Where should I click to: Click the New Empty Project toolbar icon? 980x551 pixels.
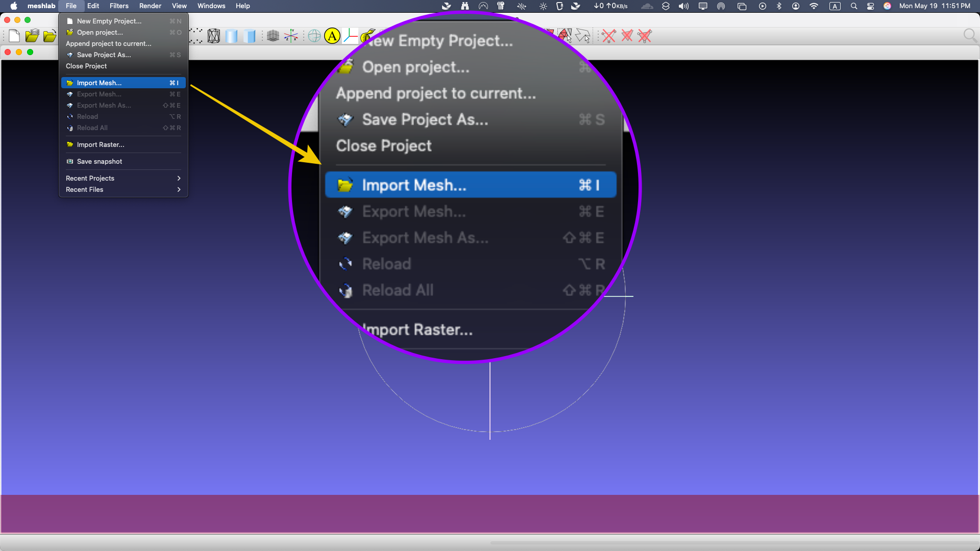coord(14,36)
